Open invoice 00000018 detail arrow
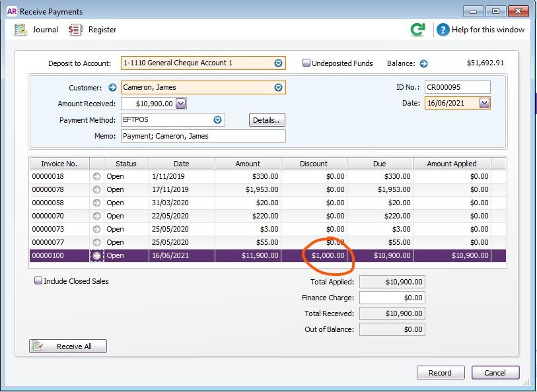Screen dimensions: 537x392 pyautogui.click(x=97, y=176)
